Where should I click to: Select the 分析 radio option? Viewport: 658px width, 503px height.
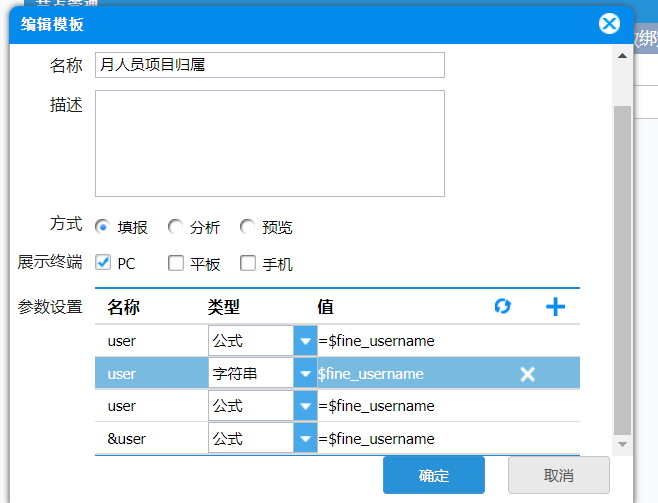tap(175, 227)
